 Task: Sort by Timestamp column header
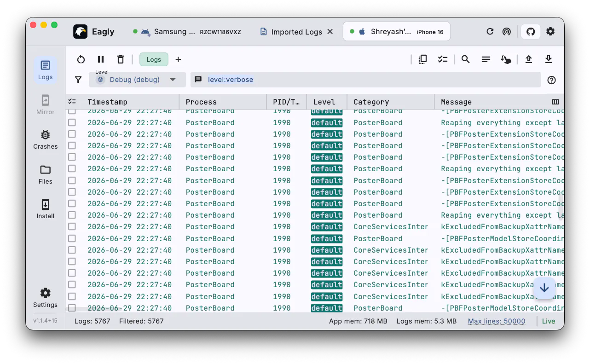107,102
